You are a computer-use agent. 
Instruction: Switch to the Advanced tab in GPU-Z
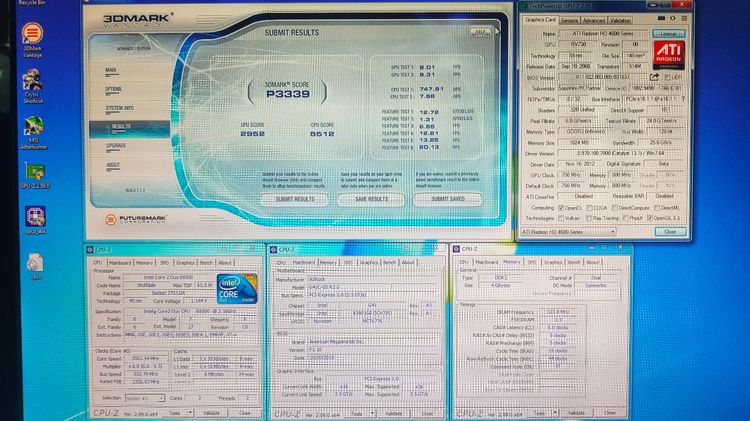point(594,20)
